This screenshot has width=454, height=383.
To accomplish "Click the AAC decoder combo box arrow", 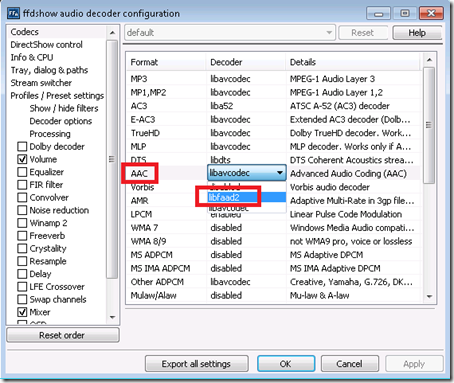I will pyautogui.click(x=280, y=173).
